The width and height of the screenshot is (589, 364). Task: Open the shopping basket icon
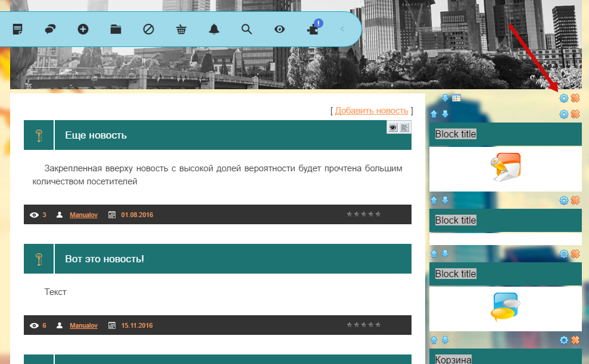[x=181, y=29]
